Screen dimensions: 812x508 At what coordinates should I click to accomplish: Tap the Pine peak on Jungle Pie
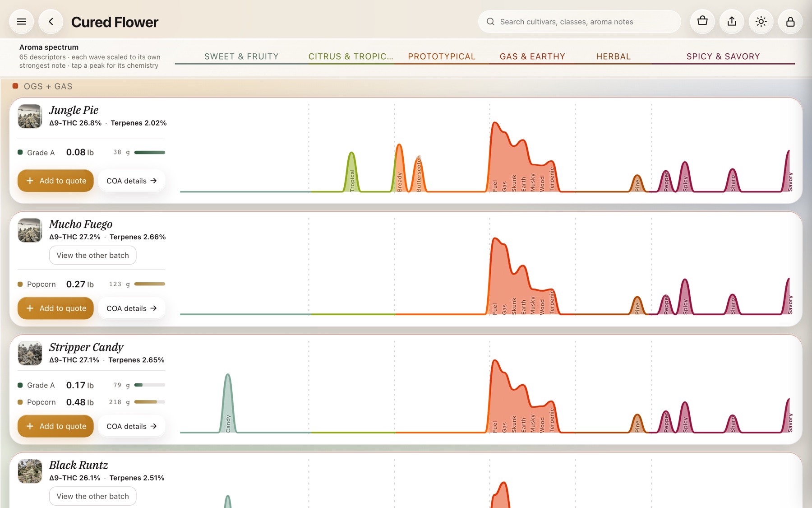coord(637,184)
